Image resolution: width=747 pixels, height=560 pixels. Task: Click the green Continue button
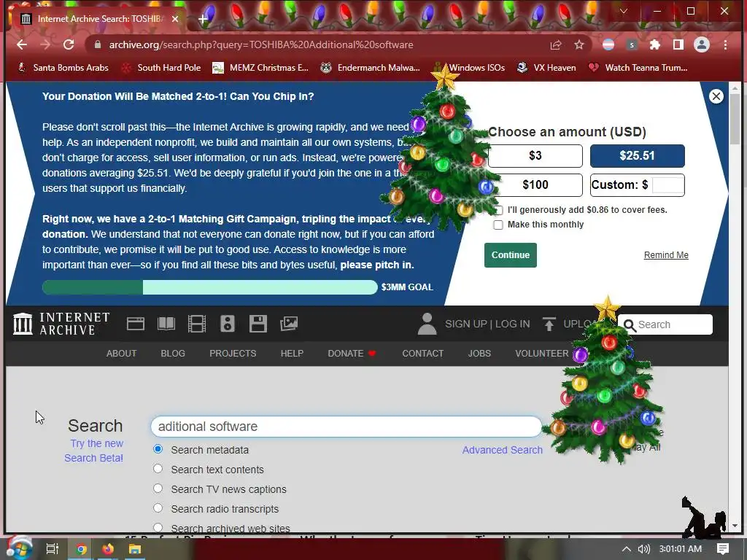tap(510, 255)
